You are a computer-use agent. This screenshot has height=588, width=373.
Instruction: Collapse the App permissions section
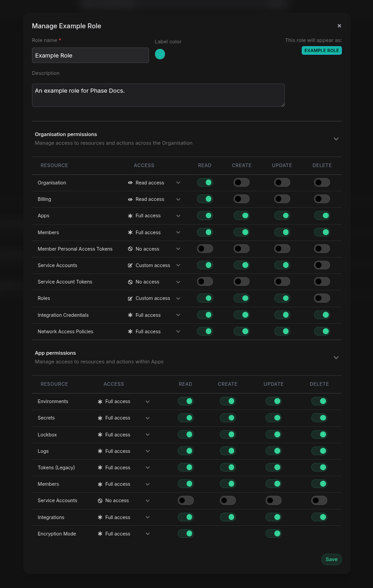pyautogui.click(x=336, y=357)
